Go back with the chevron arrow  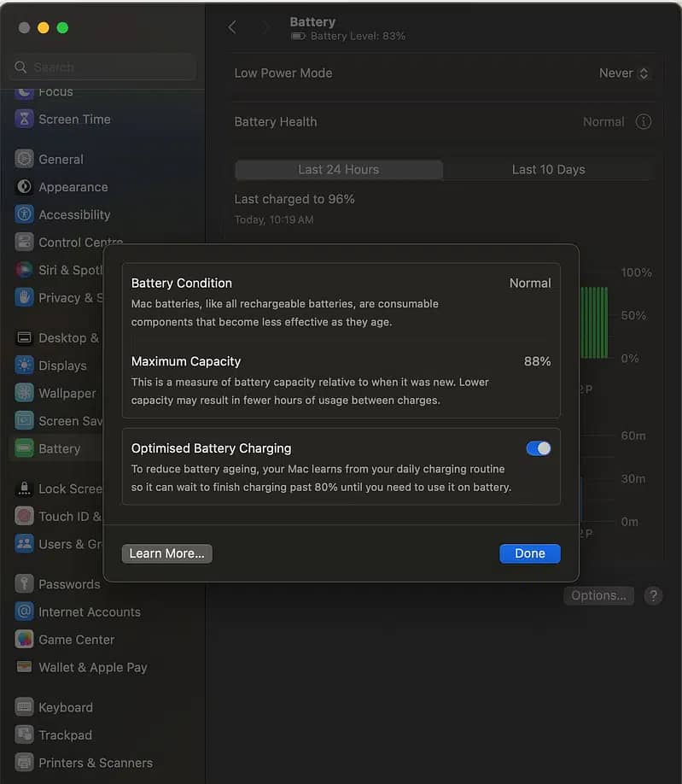pos(232,27)
